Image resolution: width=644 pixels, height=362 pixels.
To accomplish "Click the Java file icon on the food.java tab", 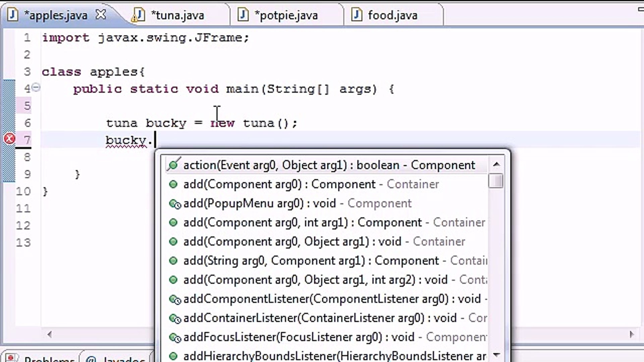I will click(358, 15).
